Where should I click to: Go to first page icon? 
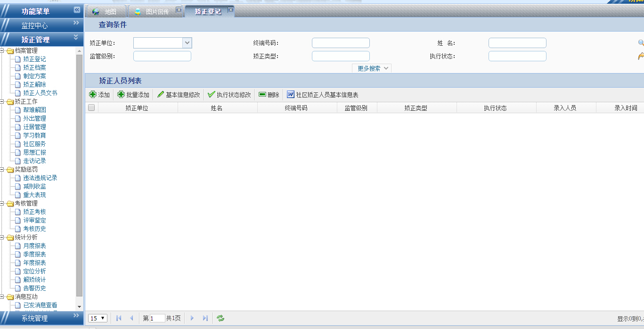click(x=119, y=318)
